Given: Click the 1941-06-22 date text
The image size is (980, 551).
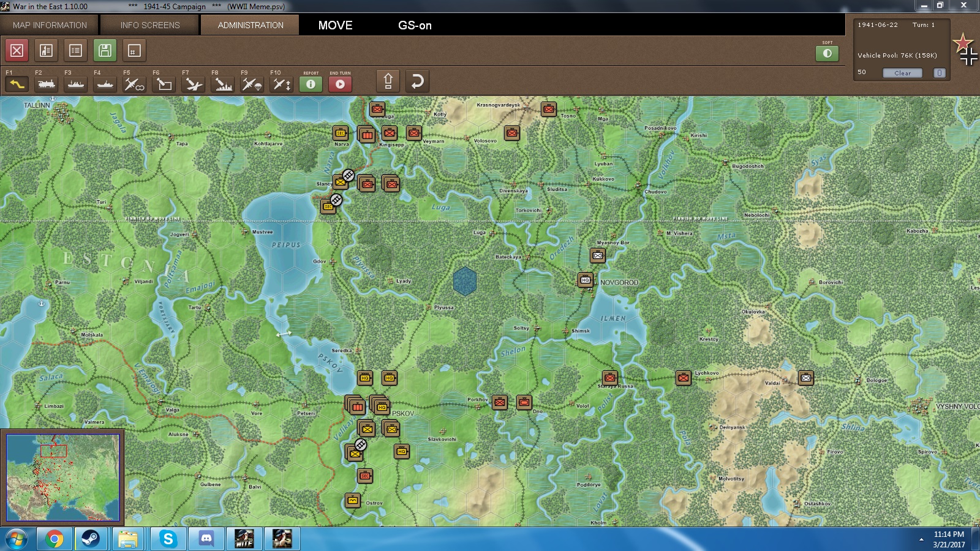Looking at the screenshot, I should point(878,25).
